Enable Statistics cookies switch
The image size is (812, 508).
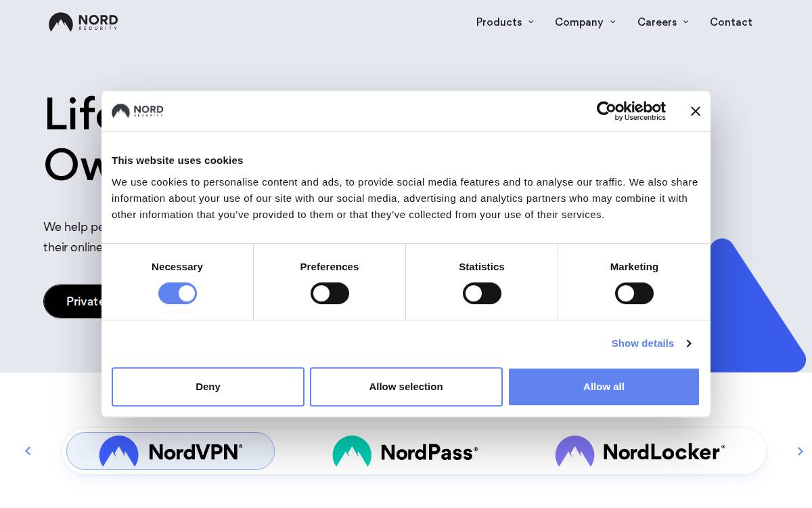(482, 293)
